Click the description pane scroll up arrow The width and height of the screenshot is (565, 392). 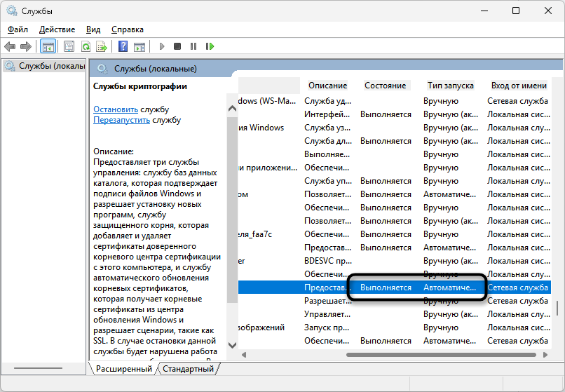(233, 109)
